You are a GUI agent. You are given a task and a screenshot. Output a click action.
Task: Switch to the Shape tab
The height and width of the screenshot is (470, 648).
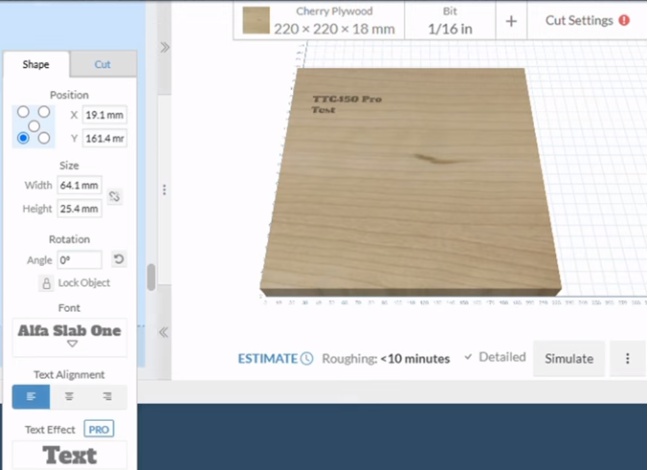pyautogui.click(x=36, y=64)
